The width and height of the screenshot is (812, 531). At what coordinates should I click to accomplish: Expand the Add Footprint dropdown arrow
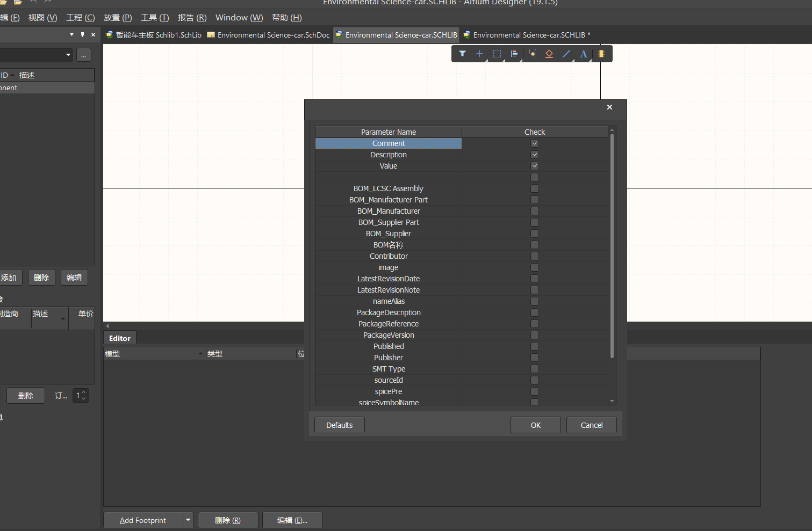pos(188,520)
